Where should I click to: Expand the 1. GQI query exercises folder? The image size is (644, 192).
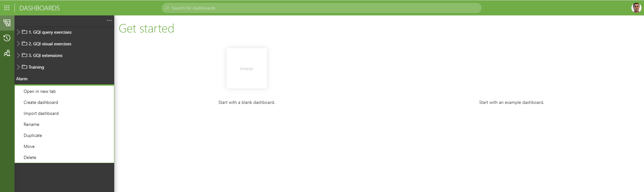click(x=18, y=32)
